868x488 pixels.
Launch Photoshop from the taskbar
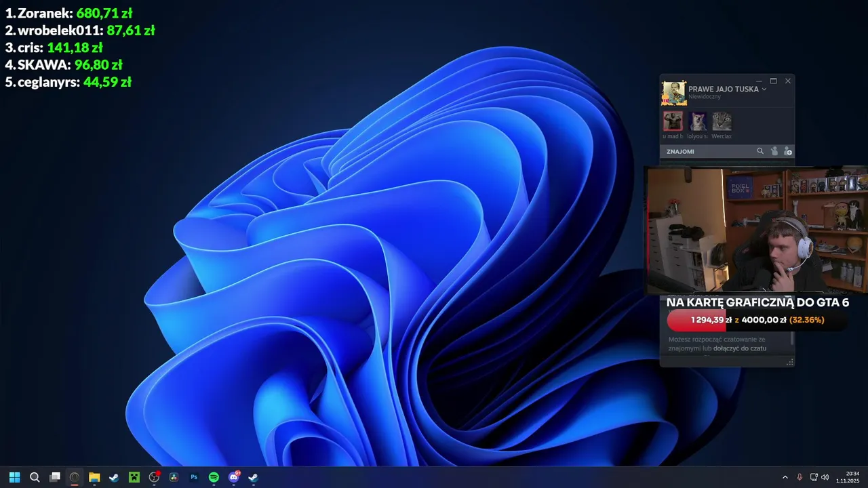[194, 477]
